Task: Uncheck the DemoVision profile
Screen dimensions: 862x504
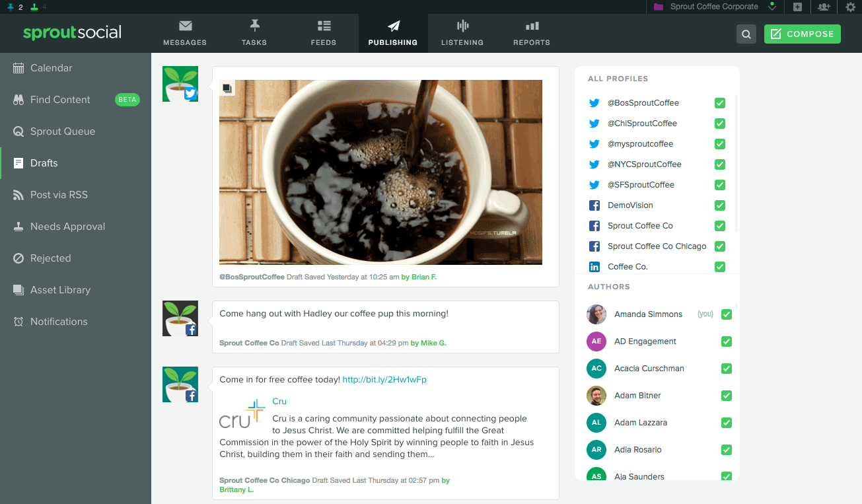Action: tap(720, 205)
